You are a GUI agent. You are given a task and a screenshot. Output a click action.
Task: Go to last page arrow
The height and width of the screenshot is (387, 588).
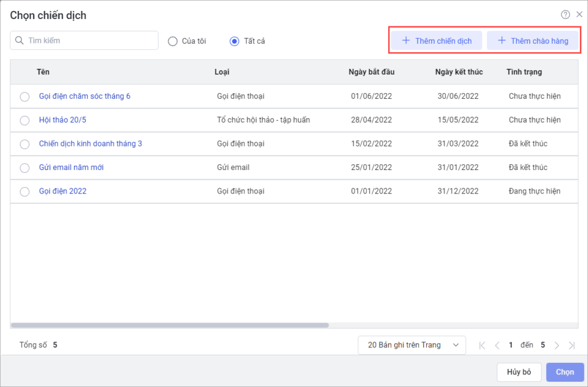[x=571, y=346]
